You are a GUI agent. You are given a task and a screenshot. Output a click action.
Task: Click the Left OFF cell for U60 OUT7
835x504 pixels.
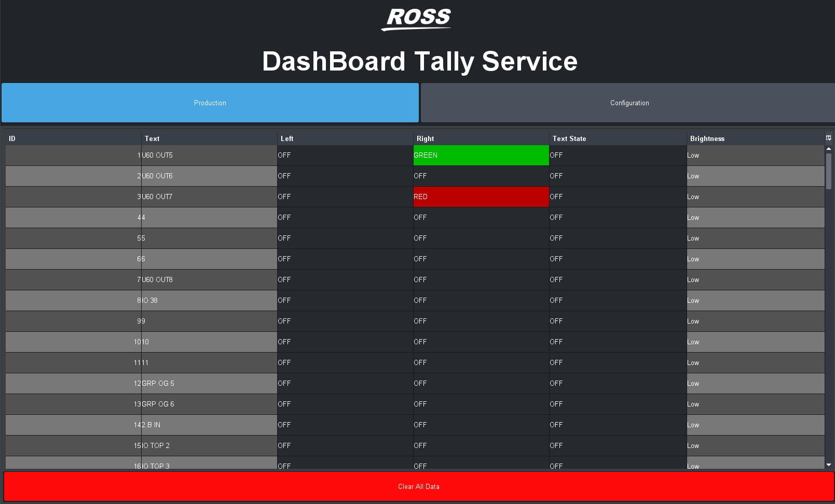[345, 197]
